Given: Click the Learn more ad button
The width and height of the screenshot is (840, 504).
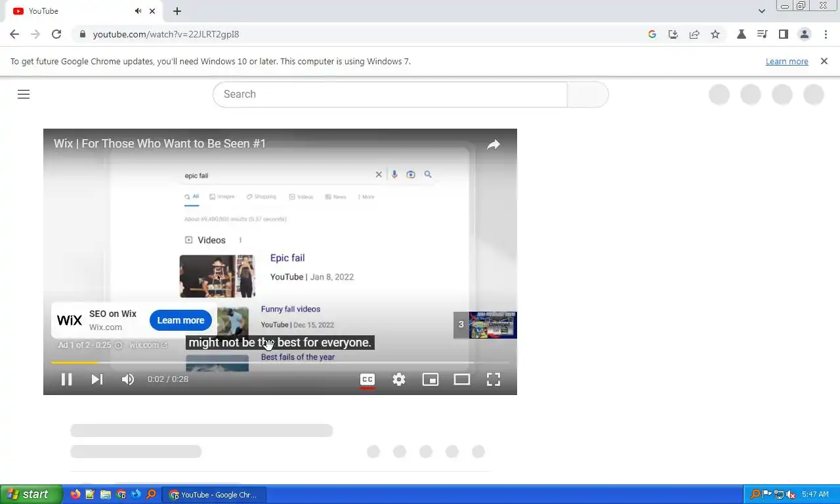Looking at the screenshot, I should point(180,320).
